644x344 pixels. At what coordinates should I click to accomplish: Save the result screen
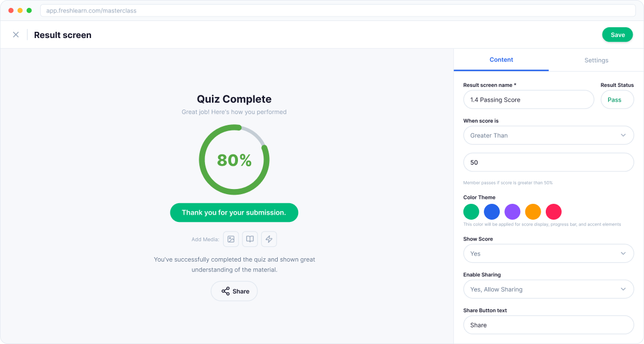617,34
